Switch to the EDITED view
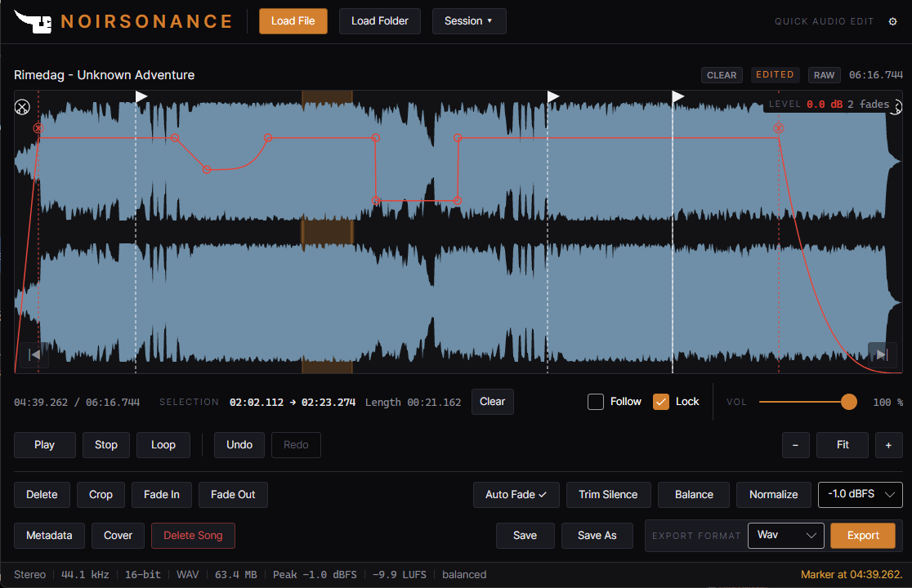The image size is (912, 588). tap(775, 75)
